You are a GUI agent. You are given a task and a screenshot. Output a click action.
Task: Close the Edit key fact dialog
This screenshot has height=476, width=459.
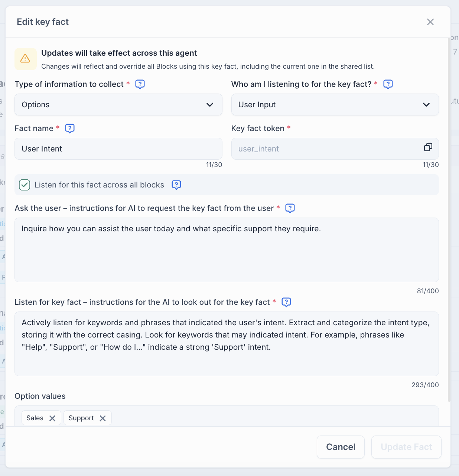click(430, 22)
